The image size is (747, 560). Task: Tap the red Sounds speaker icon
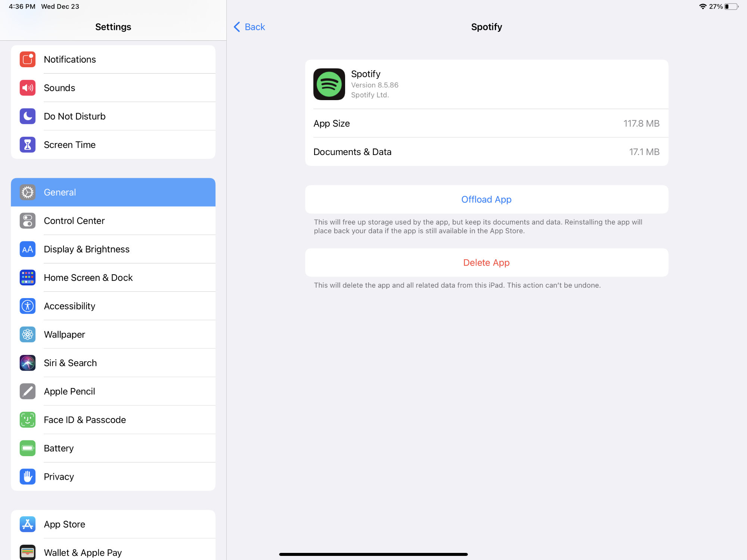[28, 88]
